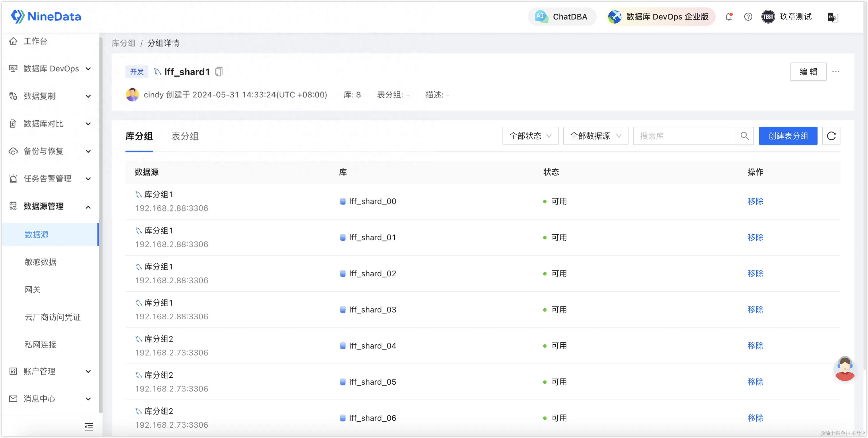Open the 全部状态 status dropdown
The height and width of the screenshot is (438, 868).
point(530,136)
